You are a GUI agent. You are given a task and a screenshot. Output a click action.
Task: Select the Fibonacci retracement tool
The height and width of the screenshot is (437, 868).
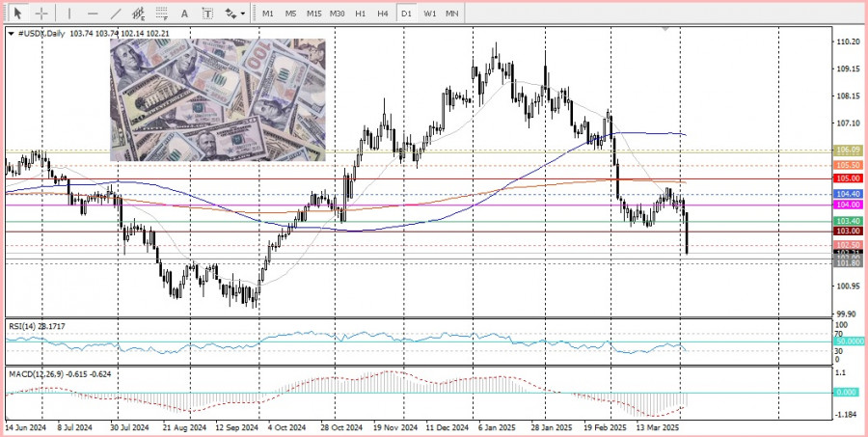coord(161,14)
